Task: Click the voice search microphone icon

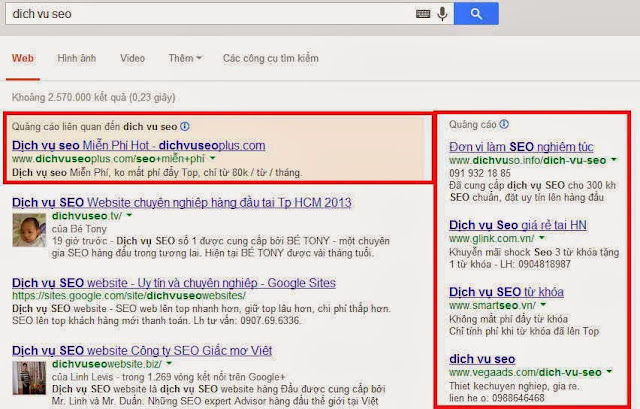Action: coord(442,14)
